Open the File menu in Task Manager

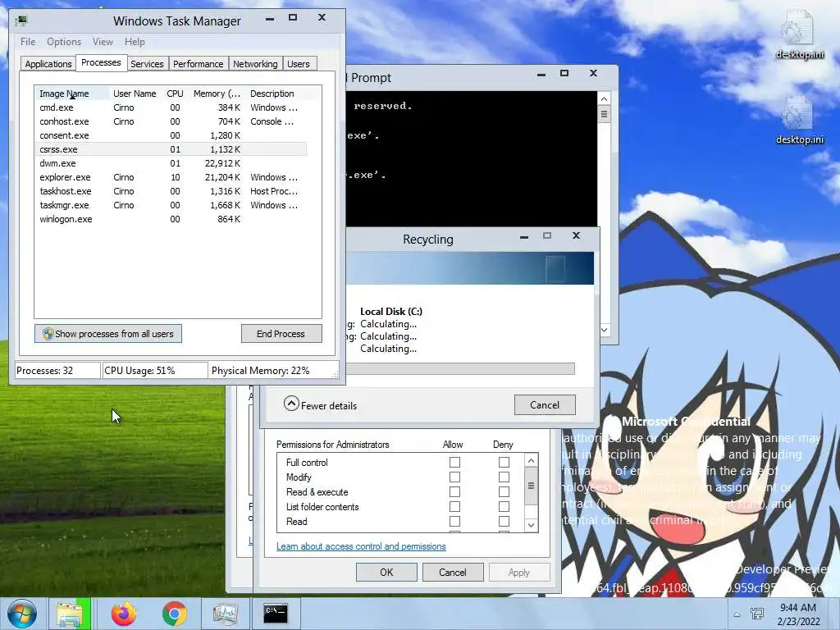point(28,42)
